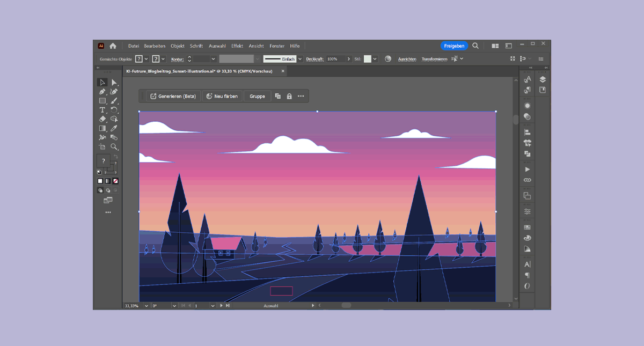Expand the stroke style Einfach dropdown
The height and width of the screenshot is (346, 644).
300,59
